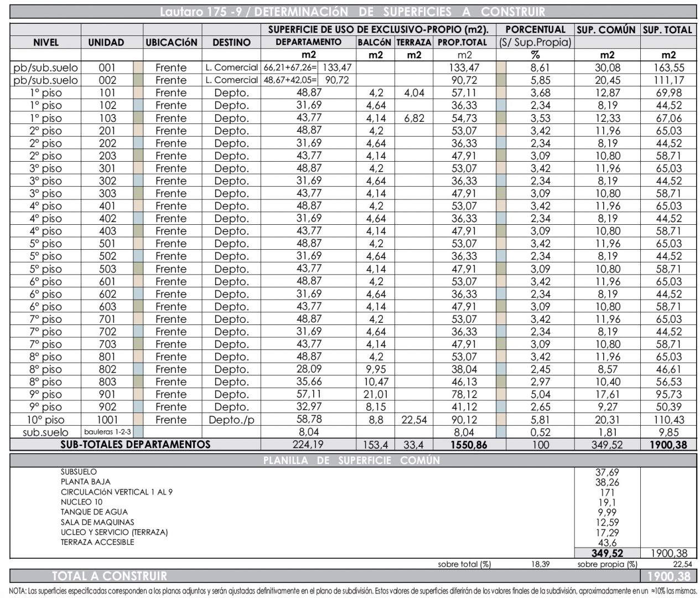Click the DESTINO column header
This screenshot has width=700, height=598.
(x=231, y=43)
